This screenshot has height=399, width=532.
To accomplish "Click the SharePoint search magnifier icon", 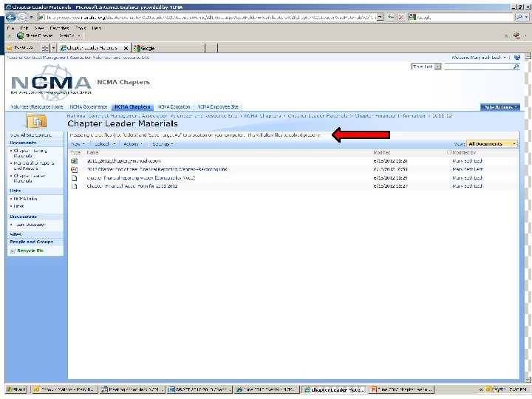I will point(516,66).
